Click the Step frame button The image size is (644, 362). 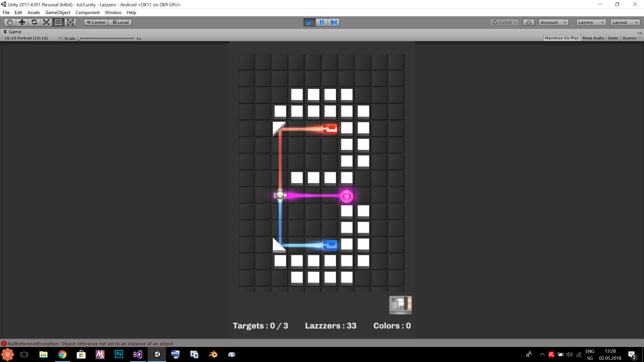pos(334,22)
